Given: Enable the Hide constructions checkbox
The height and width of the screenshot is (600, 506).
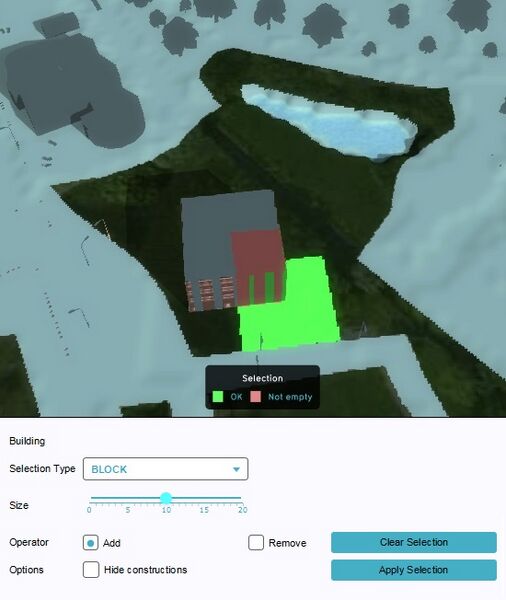Looking at the screenshot, I should pyautogui.click(x=91, y=570).
